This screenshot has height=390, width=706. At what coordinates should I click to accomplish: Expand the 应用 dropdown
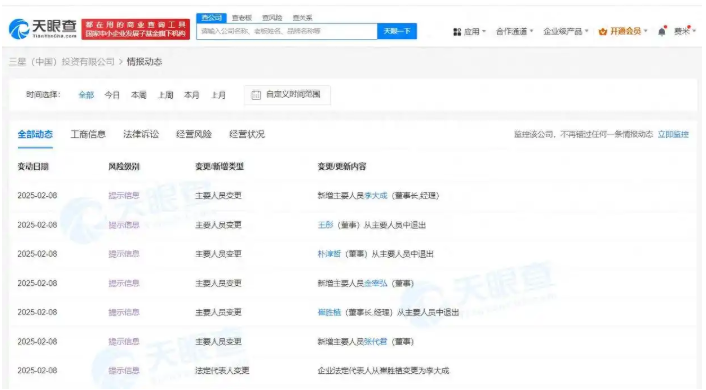475,32
